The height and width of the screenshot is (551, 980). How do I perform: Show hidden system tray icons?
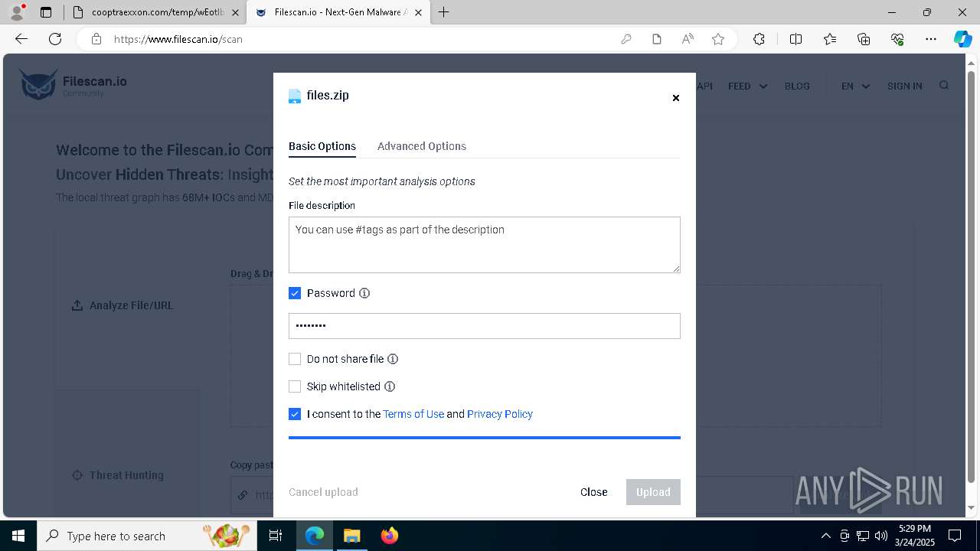(x=825, y=536)
